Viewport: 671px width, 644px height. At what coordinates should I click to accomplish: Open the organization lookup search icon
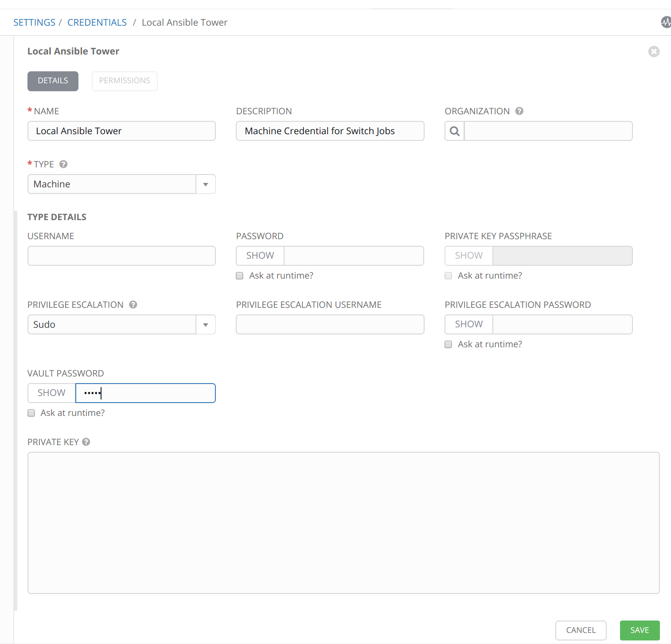point(454,131)
